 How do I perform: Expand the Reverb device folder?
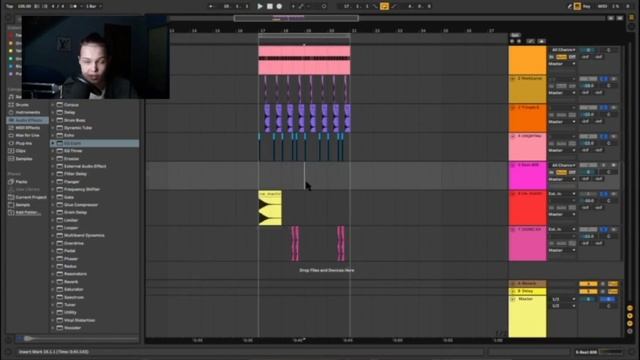tap(53, 282)
